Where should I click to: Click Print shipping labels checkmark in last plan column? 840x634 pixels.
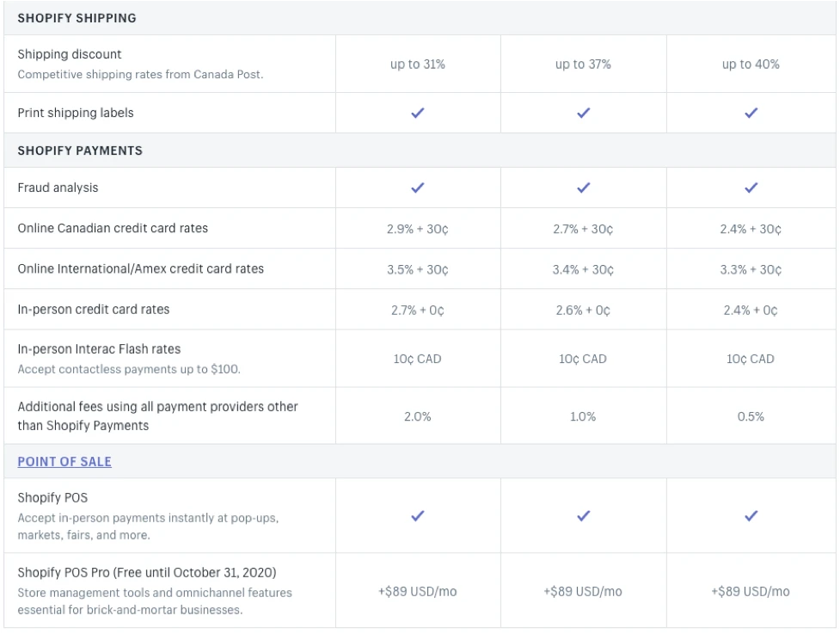tap(751, 113)
